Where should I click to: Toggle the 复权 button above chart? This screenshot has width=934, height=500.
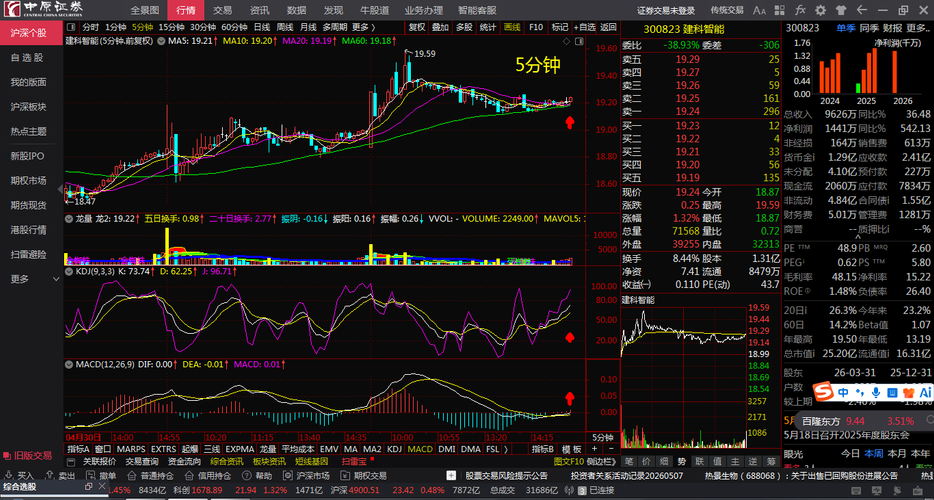click(x=416, y=27)
